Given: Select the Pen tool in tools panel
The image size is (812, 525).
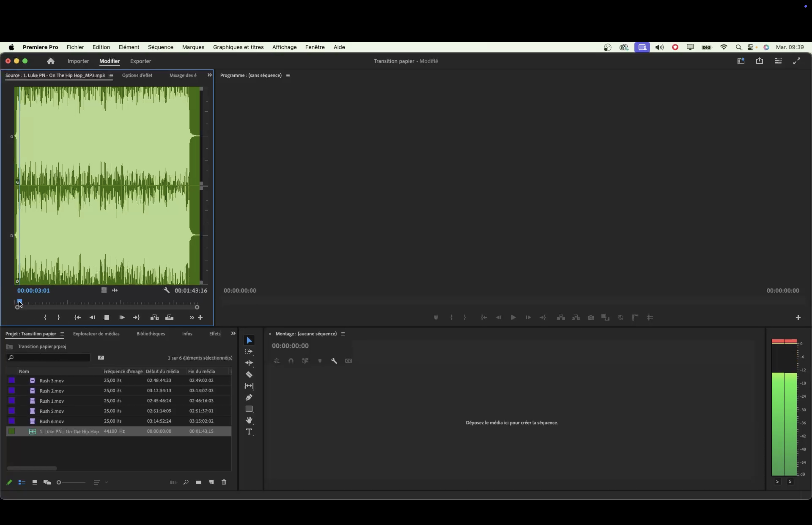Looking at the screenshot, I should [x=249, y=397].
